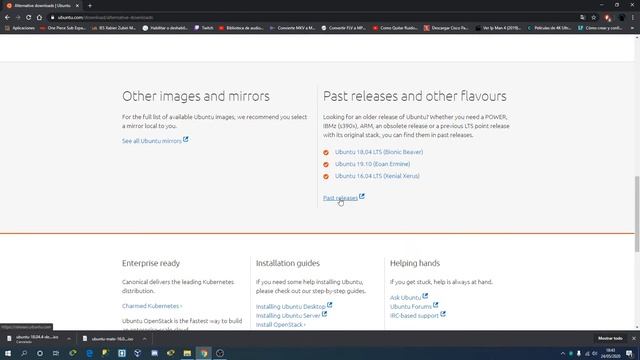Open Ubuntu 18.04 LTS (Bionic Beaver) link
This screenshot has width=640, height=360.
379,152
